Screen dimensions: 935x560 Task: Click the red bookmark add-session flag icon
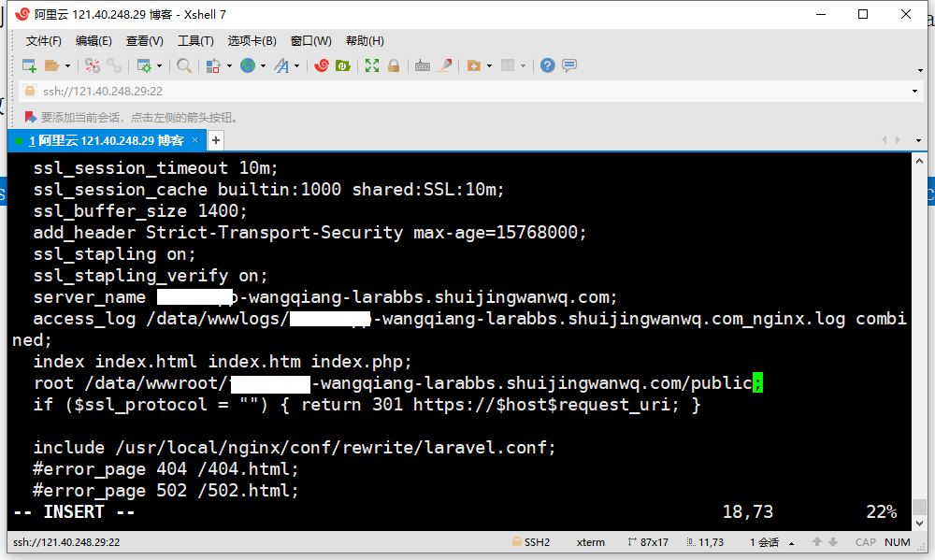pyautogui.click(x=31, y=117)
